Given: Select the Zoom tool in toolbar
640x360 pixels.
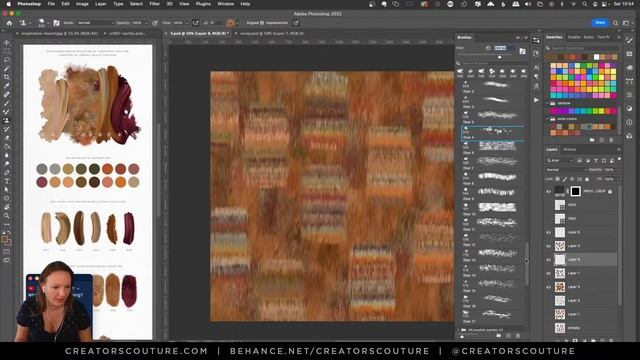Looking at the screenshot, I should coord(7,216).
